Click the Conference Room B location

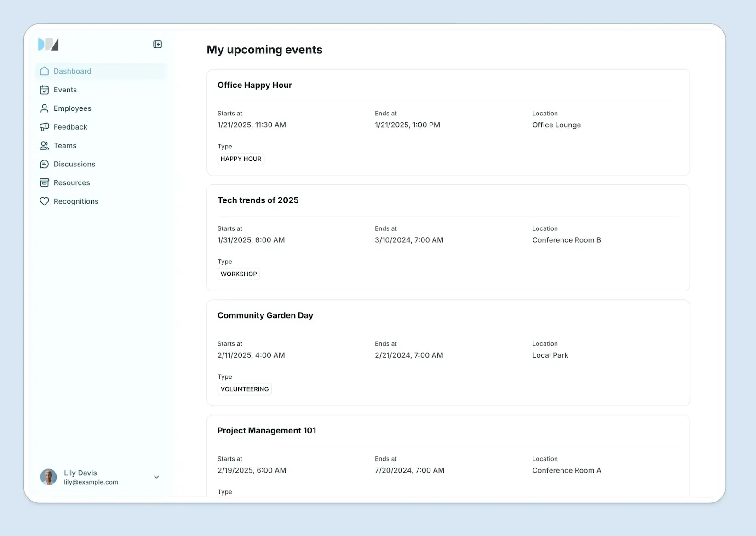pyautogui.click(x=567, y=240)
